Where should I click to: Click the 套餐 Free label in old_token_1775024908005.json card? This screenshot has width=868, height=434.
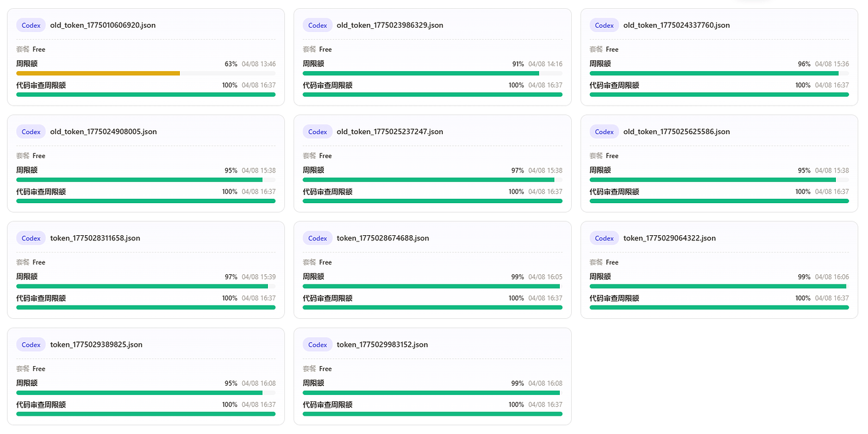pos(31,156)
